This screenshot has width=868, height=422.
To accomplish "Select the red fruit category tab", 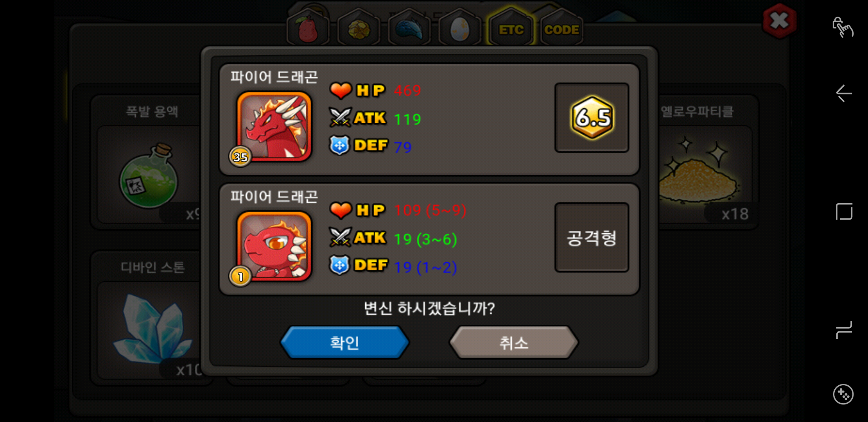I will 308,28.
